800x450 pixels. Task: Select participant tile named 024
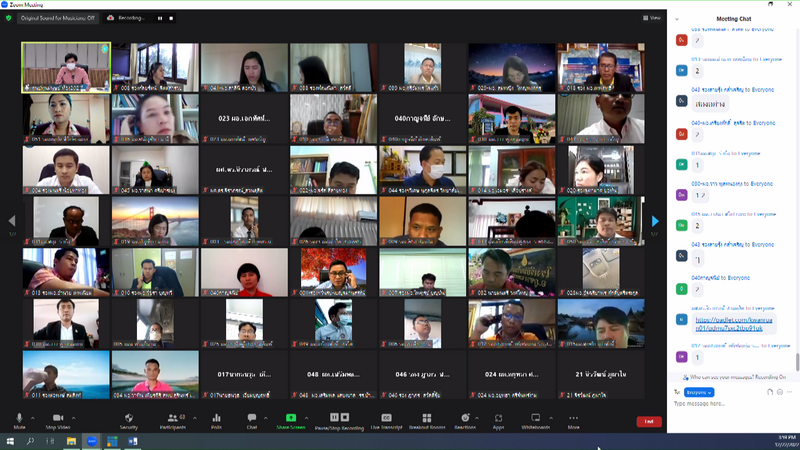(x=512, y=374)
